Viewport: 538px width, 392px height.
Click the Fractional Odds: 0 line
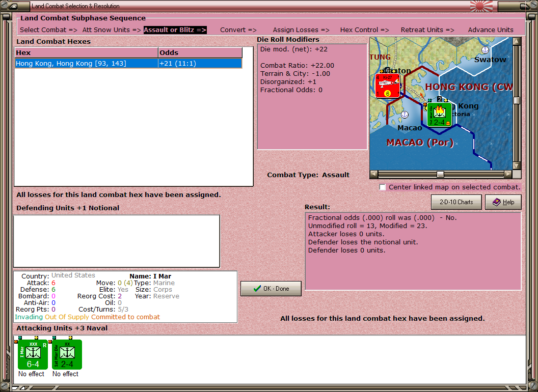point(291,90)
